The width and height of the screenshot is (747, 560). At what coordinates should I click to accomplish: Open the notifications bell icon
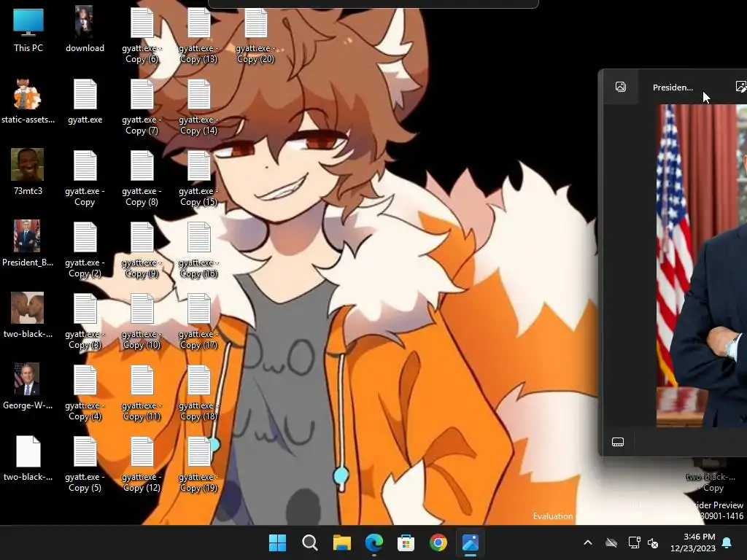[727, 542]
